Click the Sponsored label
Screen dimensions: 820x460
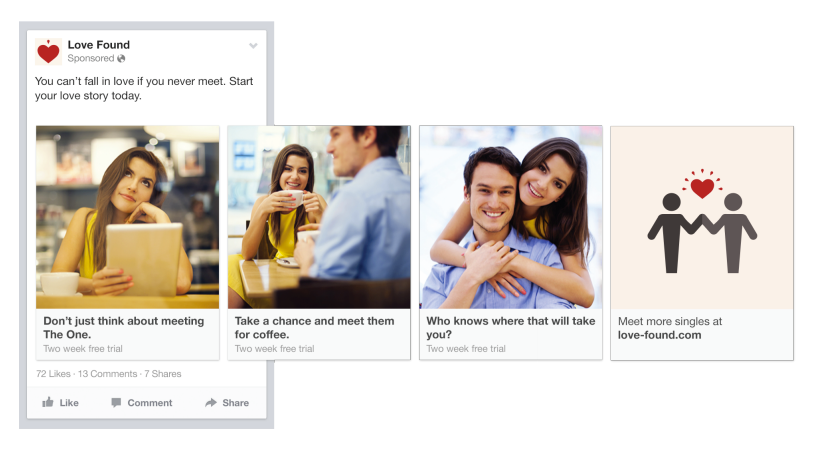tap(90, 59)
